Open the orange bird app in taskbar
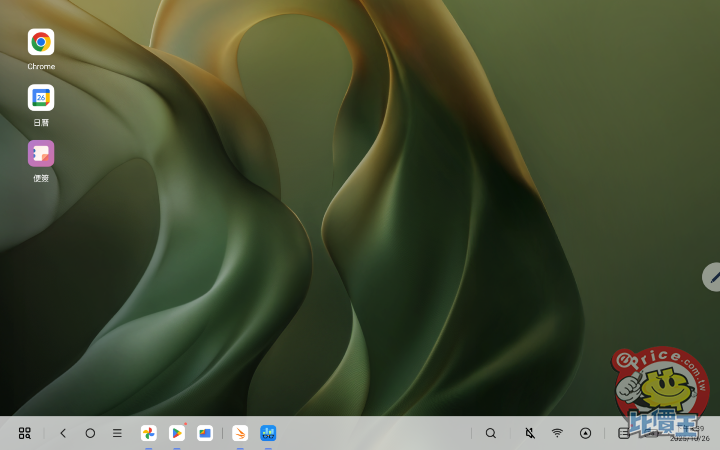 click(x=240, y=433)
